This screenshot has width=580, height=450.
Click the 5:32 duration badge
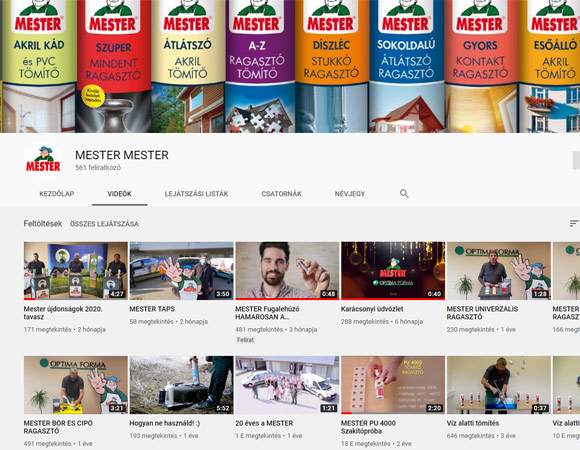tap(223, 408)
